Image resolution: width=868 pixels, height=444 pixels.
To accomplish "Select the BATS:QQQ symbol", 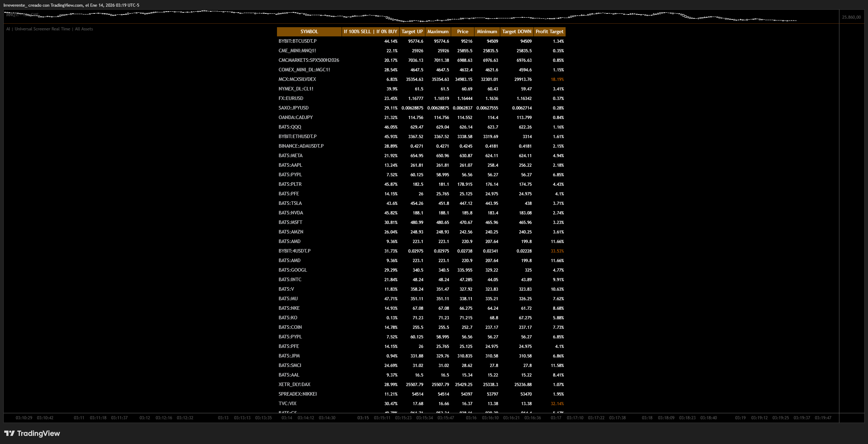I will click(290, 127).
